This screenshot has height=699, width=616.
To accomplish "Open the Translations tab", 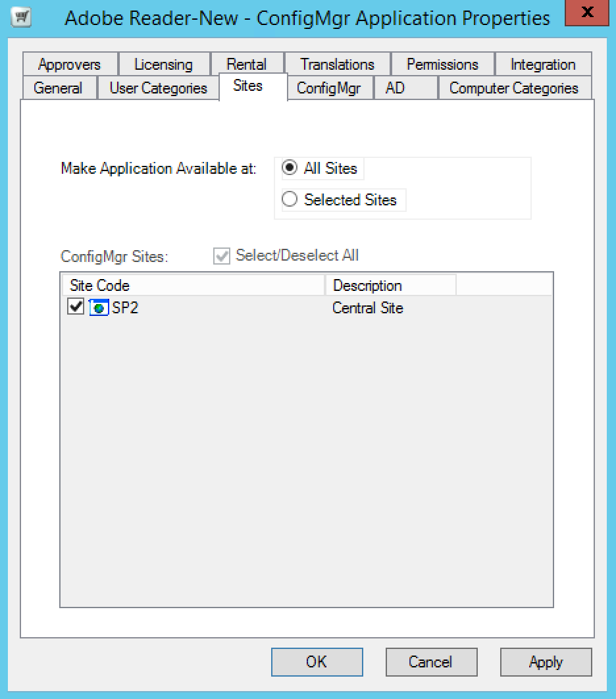I will coord(337,65).
